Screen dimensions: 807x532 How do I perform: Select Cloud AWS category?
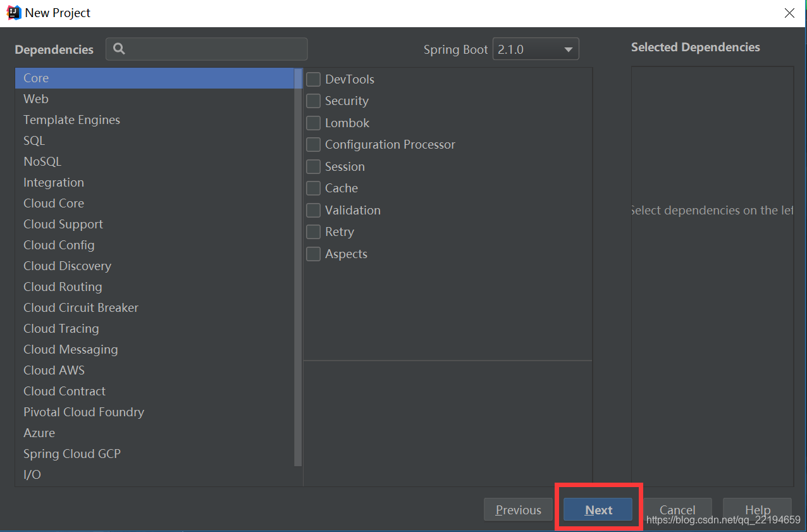[x=155, y=370]
